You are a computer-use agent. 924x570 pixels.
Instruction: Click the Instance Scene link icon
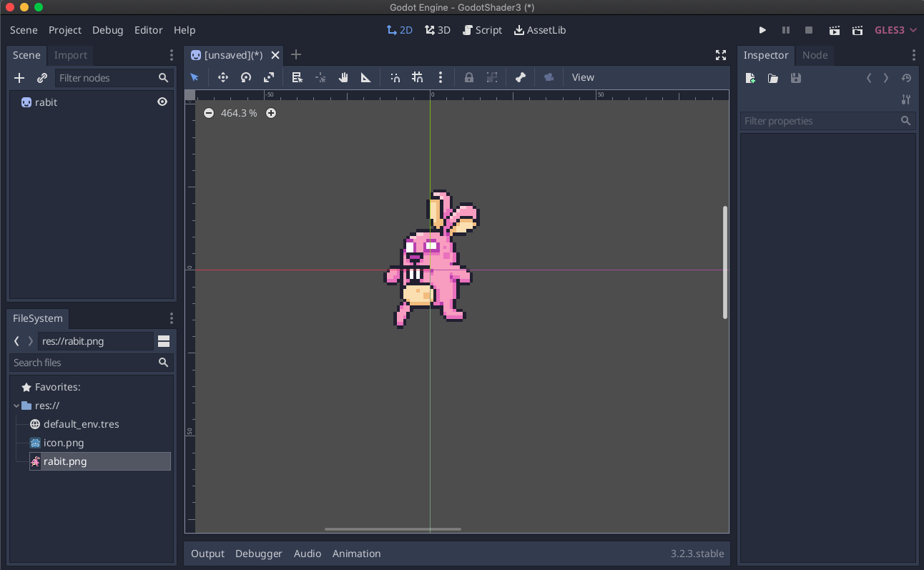pyautogui.click(x=42, y=78)
